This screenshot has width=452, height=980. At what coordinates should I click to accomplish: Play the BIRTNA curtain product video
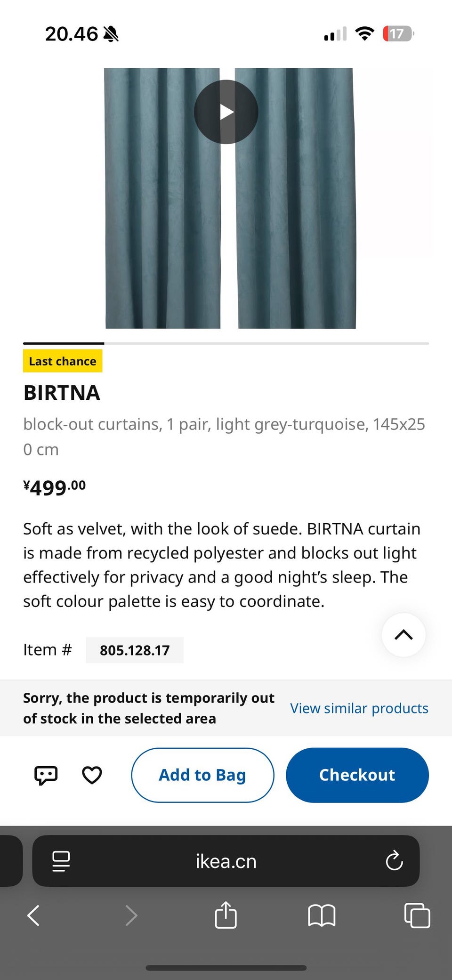226,112
